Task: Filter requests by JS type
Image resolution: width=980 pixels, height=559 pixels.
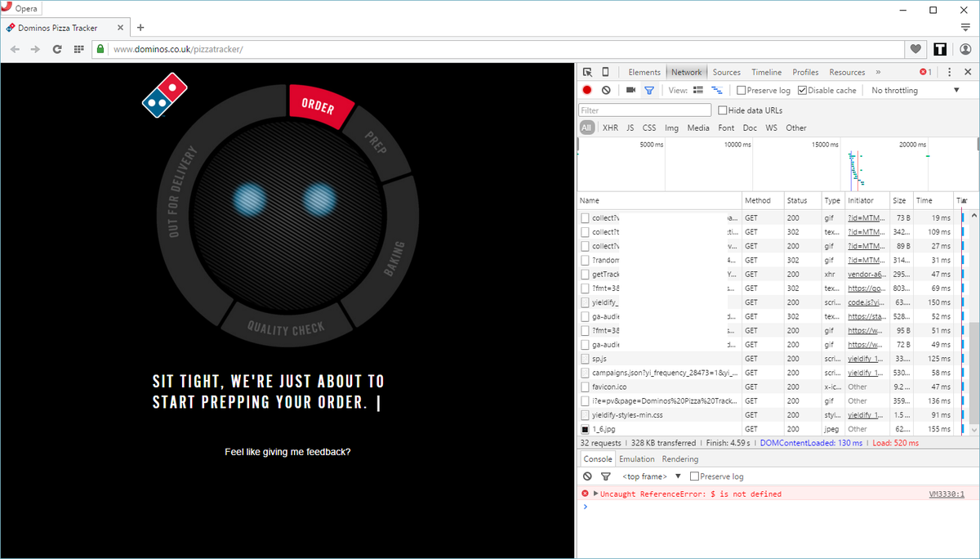Action: 630,127
